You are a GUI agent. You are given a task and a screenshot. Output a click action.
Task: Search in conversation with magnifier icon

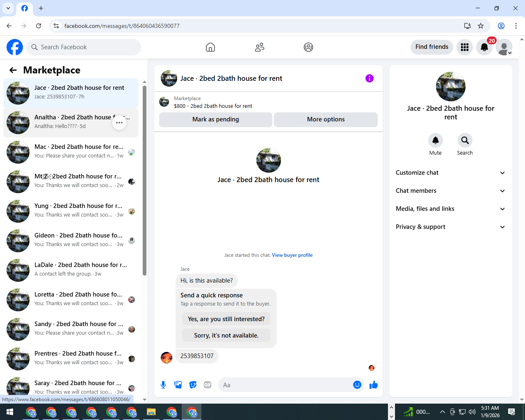[x=465, y=140]
